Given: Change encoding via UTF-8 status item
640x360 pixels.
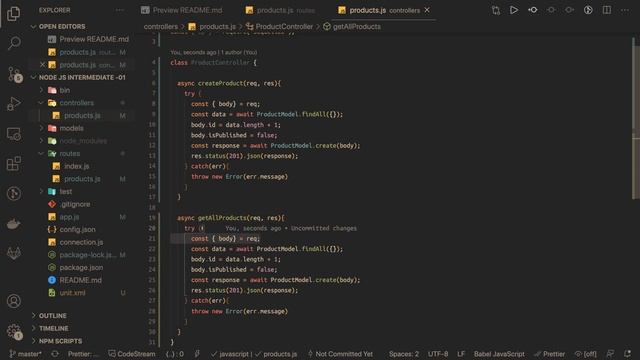Looking at the screenshot, I should 438,354.
